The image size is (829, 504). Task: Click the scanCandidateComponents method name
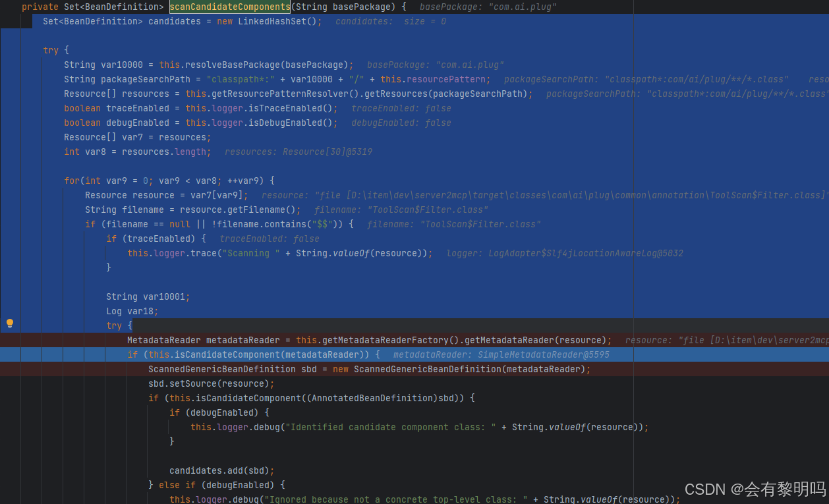[230, 7]
